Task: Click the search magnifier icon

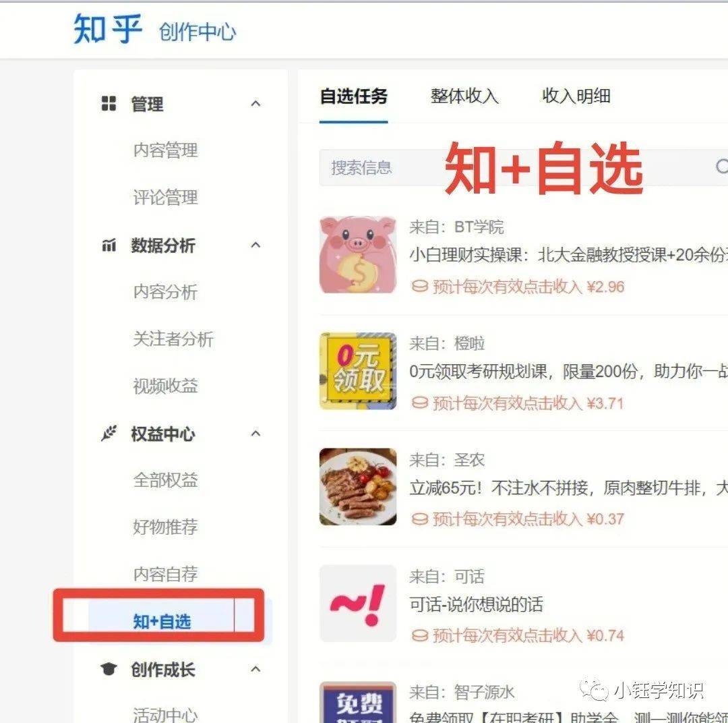Action: coord(721,167)
